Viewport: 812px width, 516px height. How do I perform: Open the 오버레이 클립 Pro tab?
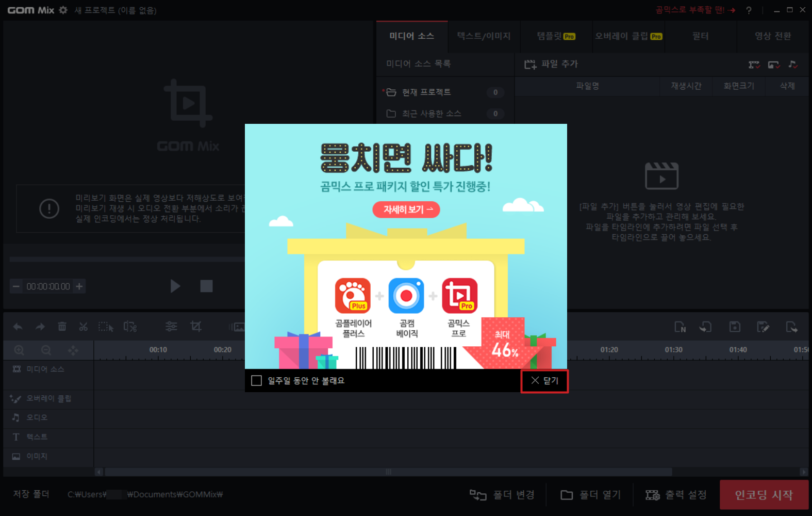click(628, 36)
